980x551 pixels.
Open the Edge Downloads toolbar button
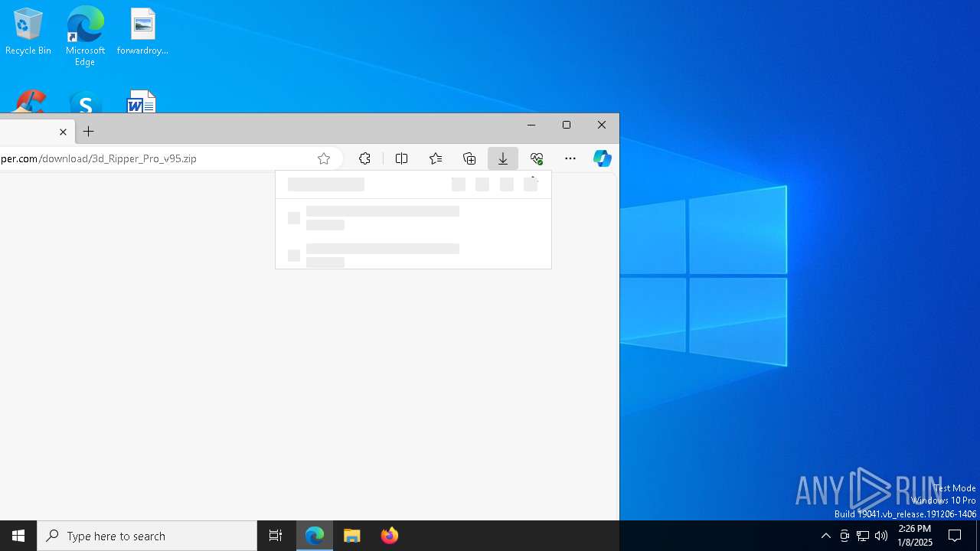[503, 158]
